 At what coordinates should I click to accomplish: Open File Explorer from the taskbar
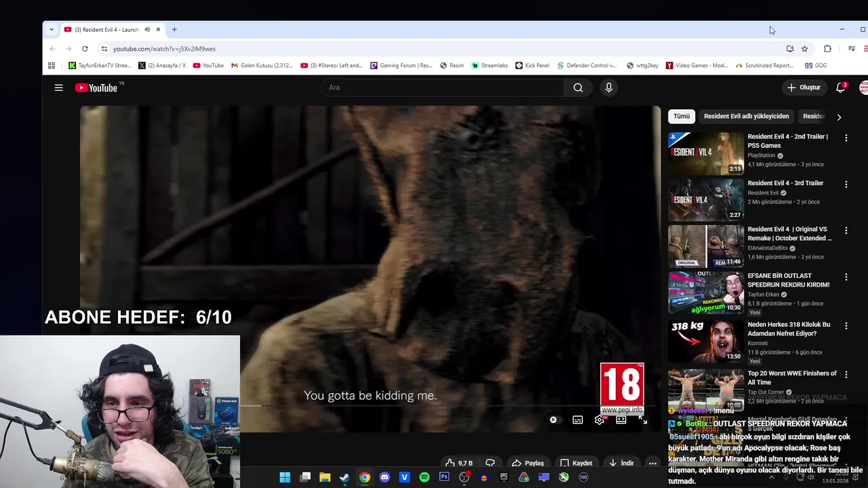325,477
